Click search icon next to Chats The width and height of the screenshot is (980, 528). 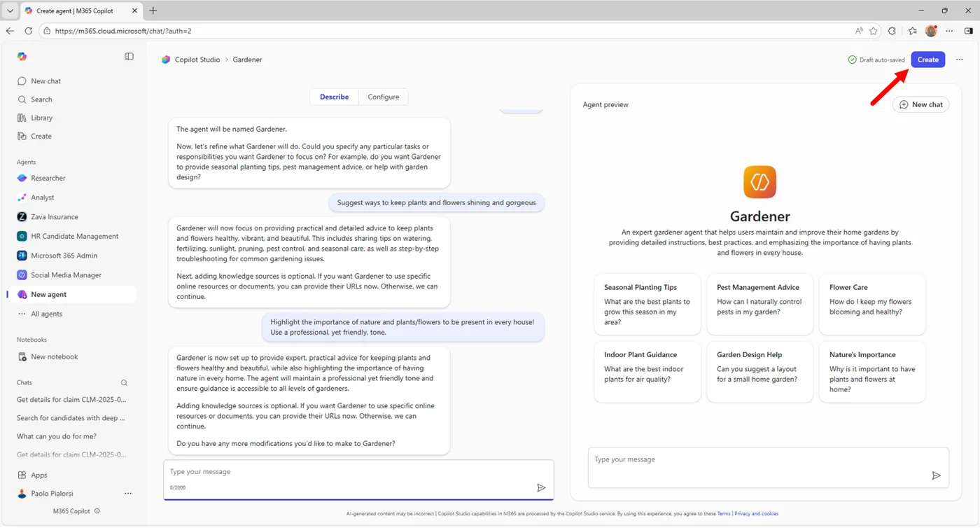(124, 383)
